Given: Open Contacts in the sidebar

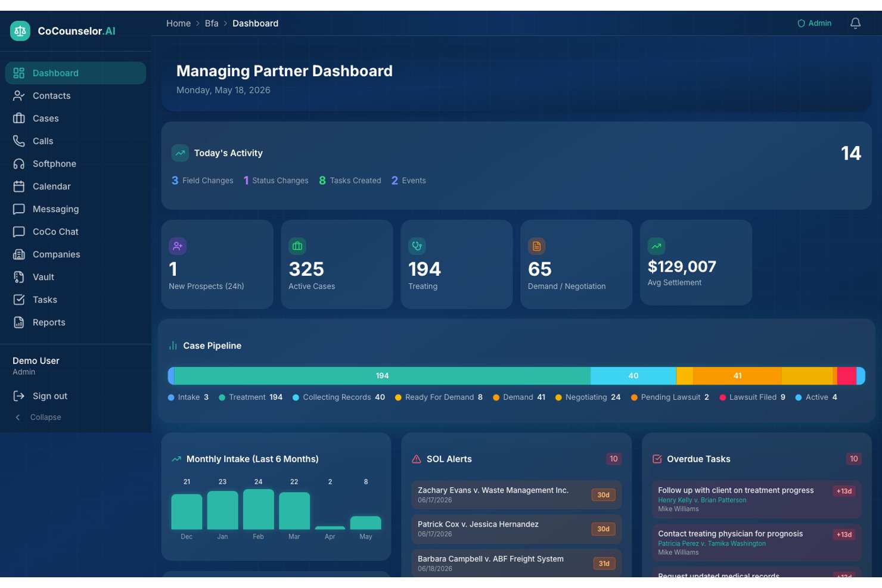Looking at the screenshot, I should click(x=76, y=95).
